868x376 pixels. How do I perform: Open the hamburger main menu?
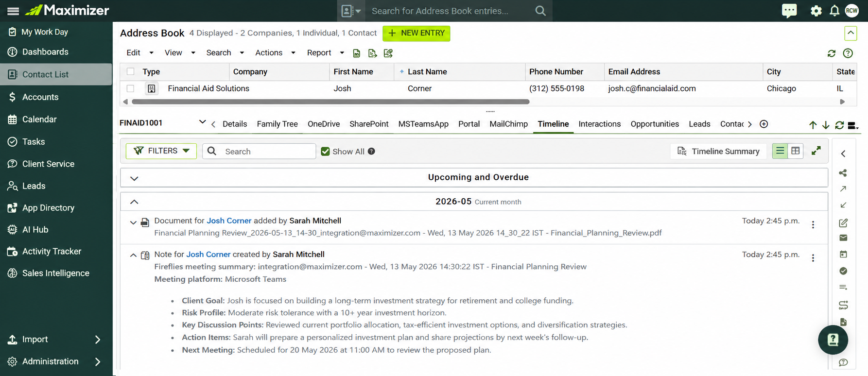coord(13,11)
